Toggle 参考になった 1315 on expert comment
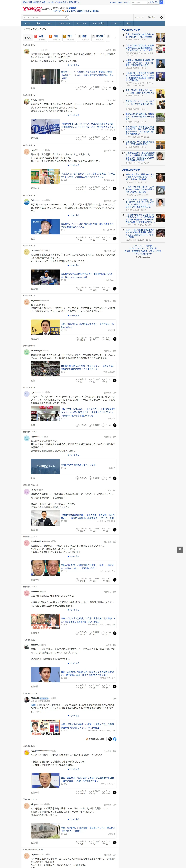Screen dimensions: 186x868 point(95,739)
